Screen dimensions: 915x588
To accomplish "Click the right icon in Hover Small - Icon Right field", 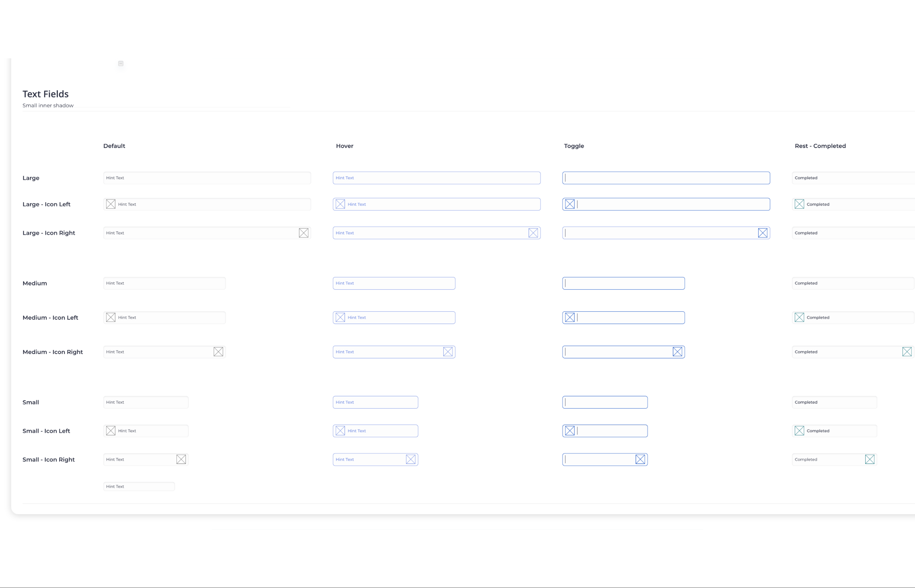I will point(411,460).
